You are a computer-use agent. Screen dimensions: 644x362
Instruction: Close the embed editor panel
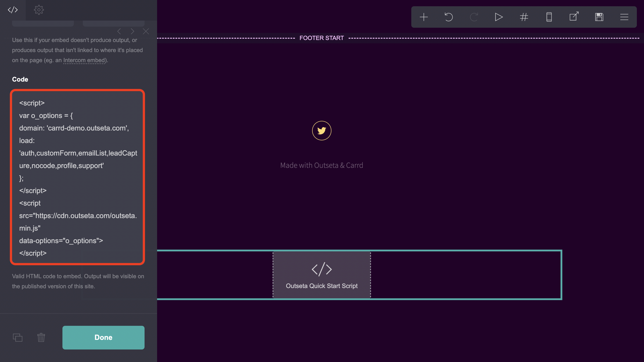pos(146,31)
